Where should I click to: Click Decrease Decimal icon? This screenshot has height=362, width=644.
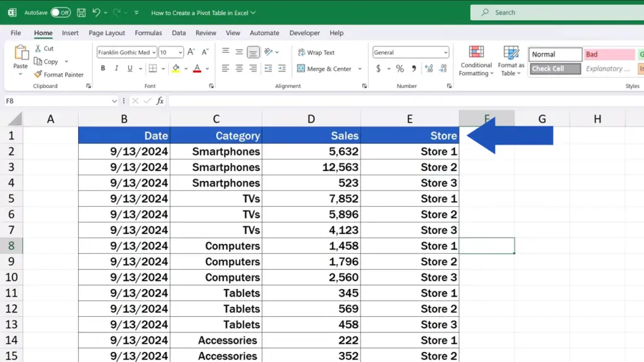tap(443, 69)
